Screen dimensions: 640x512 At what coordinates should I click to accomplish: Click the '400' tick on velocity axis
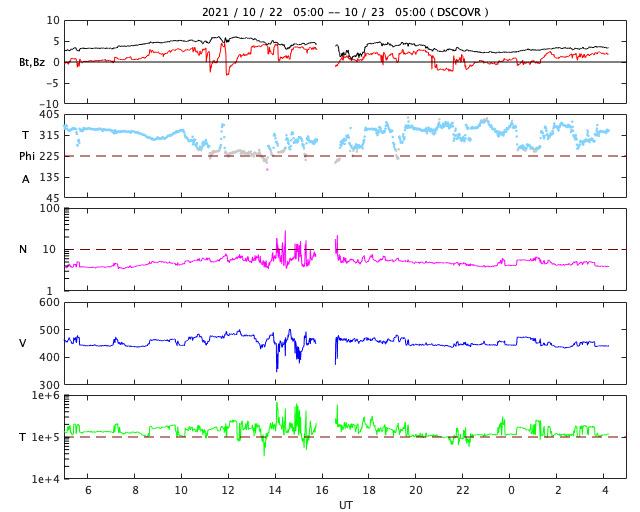click(49, 357)
